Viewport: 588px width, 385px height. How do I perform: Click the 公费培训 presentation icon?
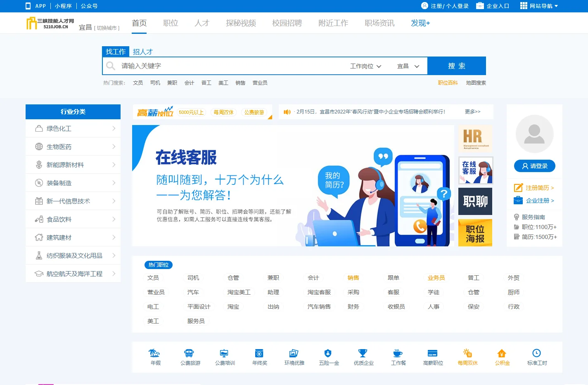tap(224, 353)
